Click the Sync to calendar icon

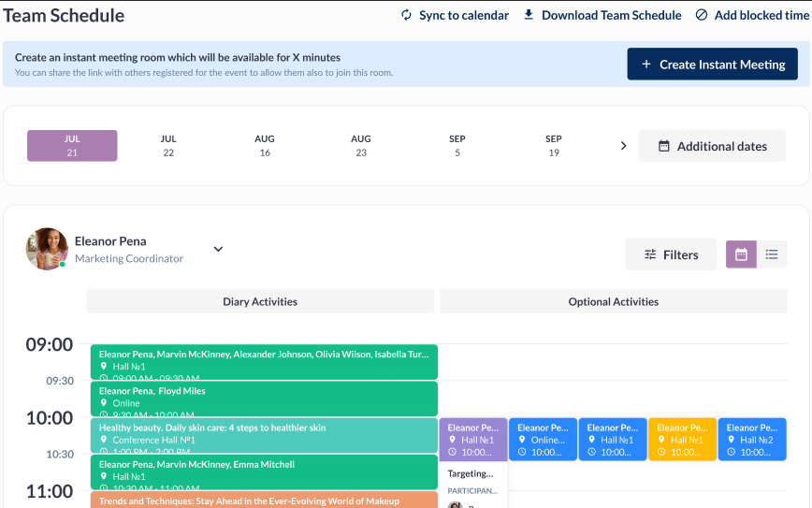click(x=406, y=15)
